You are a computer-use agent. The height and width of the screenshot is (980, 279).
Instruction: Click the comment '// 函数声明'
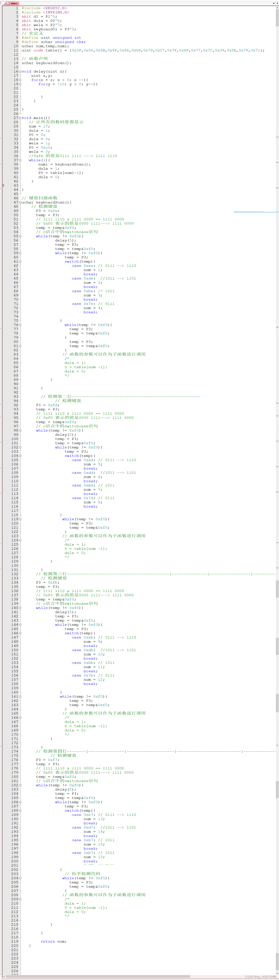pos(35,59)
